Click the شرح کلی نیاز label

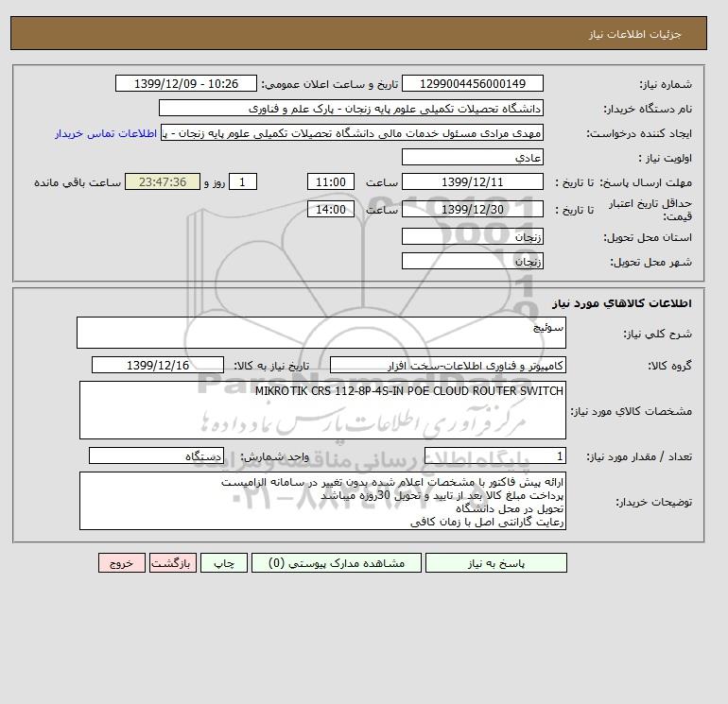(657, 334)
